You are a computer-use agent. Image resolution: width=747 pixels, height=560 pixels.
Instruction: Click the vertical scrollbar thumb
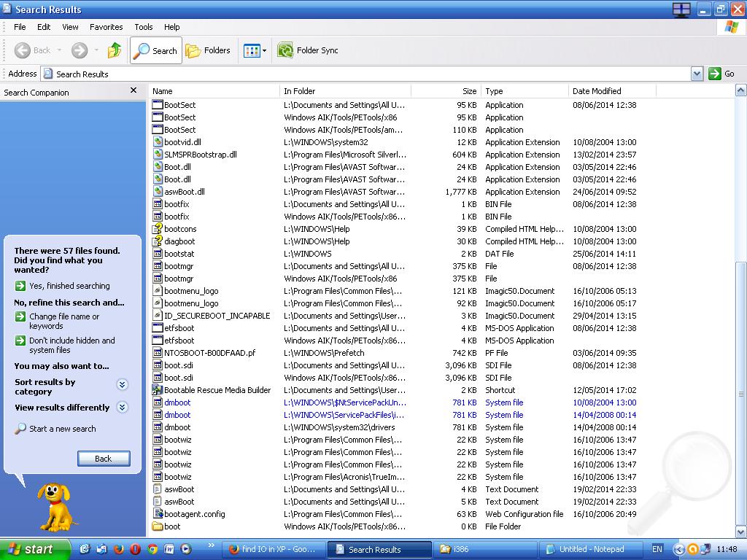pos(741,393)
